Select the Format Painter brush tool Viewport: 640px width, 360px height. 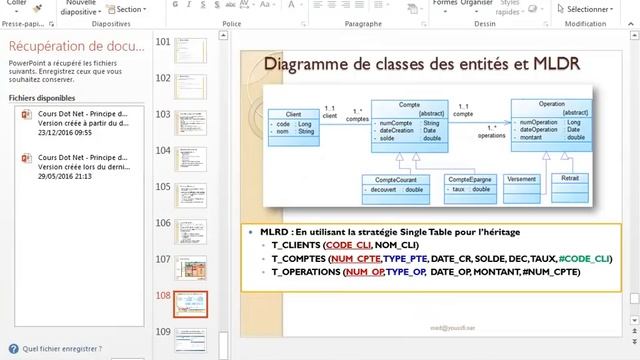coord(38,8)
